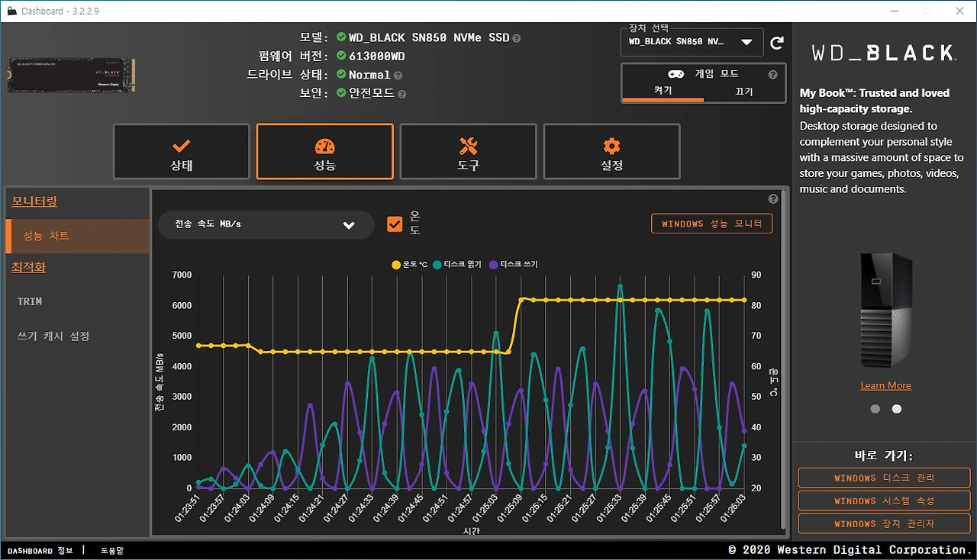The image size is (977, 560).
Task: Select the second carousel dot under My Book
Action: pyautogui.click(x=896, y=408)
